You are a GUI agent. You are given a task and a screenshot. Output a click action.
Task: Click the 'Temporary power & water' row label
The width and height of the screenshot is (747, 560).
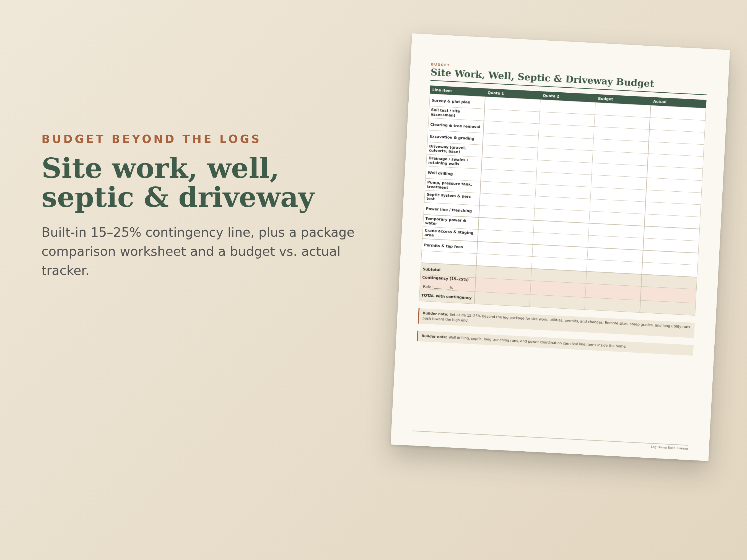pos(445,221)
